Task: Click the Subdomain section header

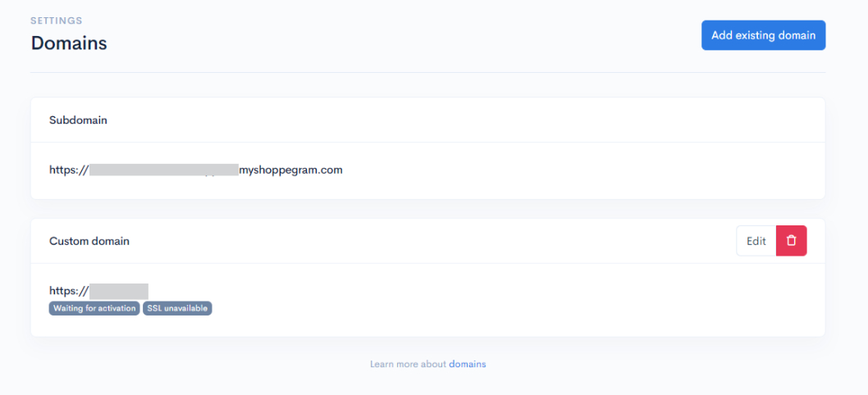Action: [78, 120]
